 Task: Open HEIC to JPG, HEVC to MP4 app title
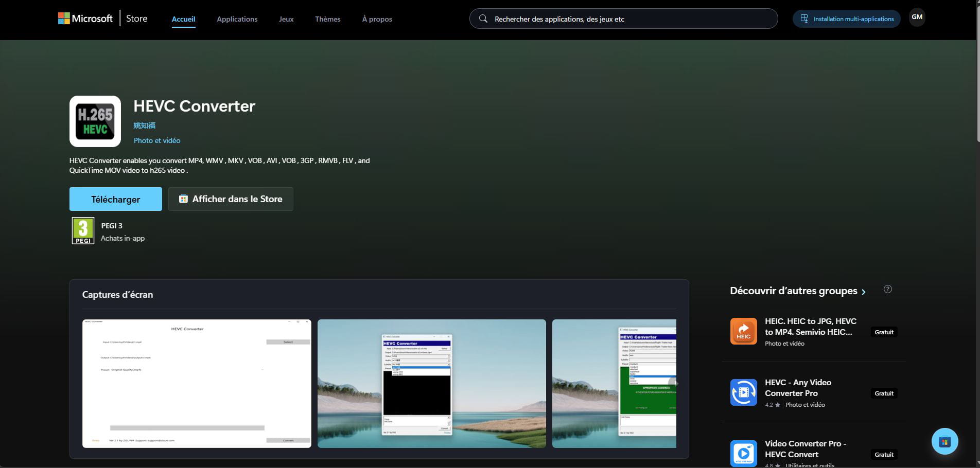click(x=811, y=327)
